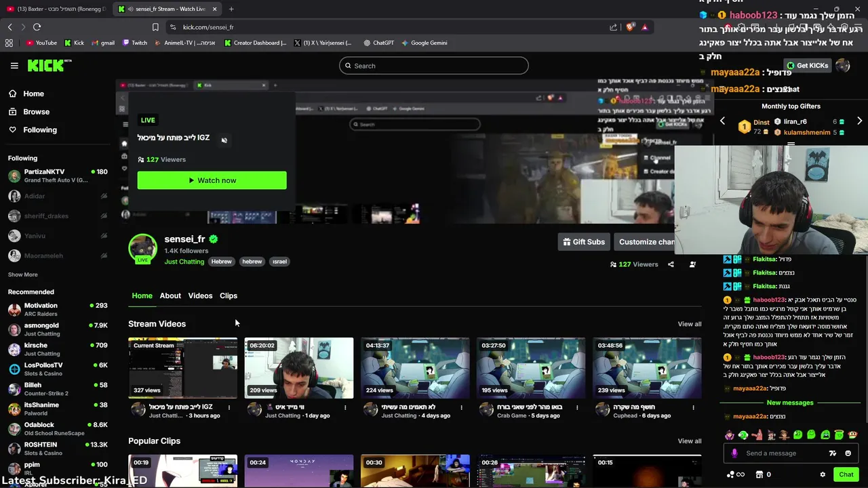Go back in browser

coord(9,27)
